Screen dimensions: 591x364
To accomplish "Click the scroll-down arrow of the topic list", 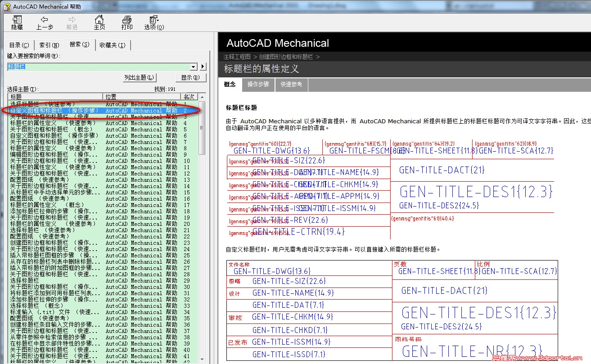I will pos(202,360).
